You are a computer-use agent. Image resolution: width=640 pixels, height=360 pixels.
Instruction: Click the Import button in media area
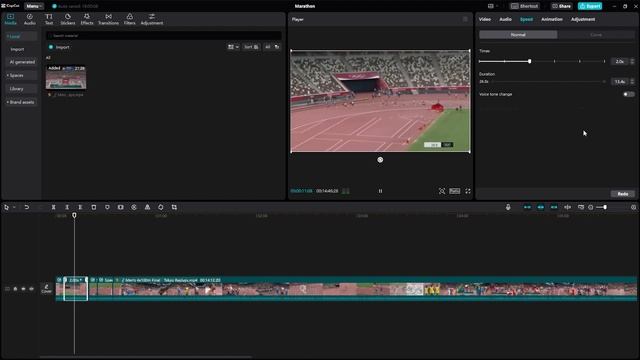[60, 47]
